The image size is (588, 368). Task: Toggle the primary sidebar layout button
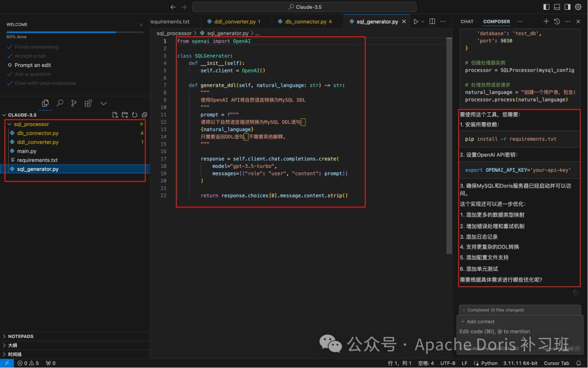pyautogui.click(x=547, y=7)
